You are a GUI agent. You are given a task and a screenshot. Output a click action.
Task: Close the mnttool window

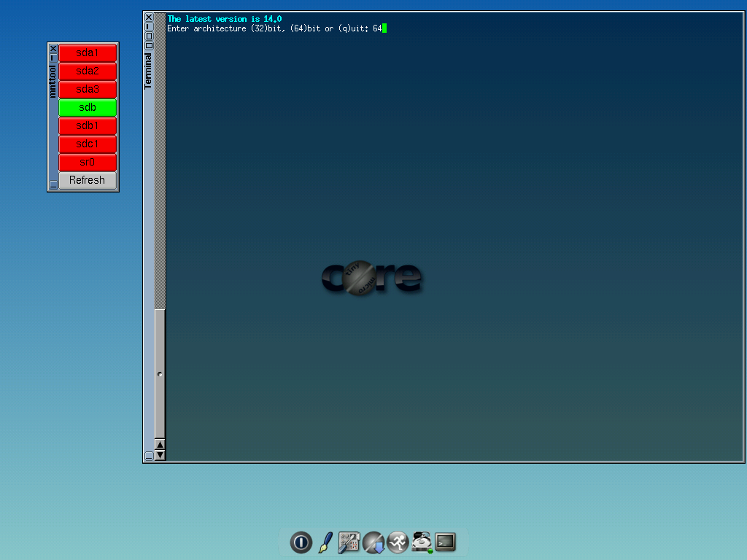[x=53, y=48]
